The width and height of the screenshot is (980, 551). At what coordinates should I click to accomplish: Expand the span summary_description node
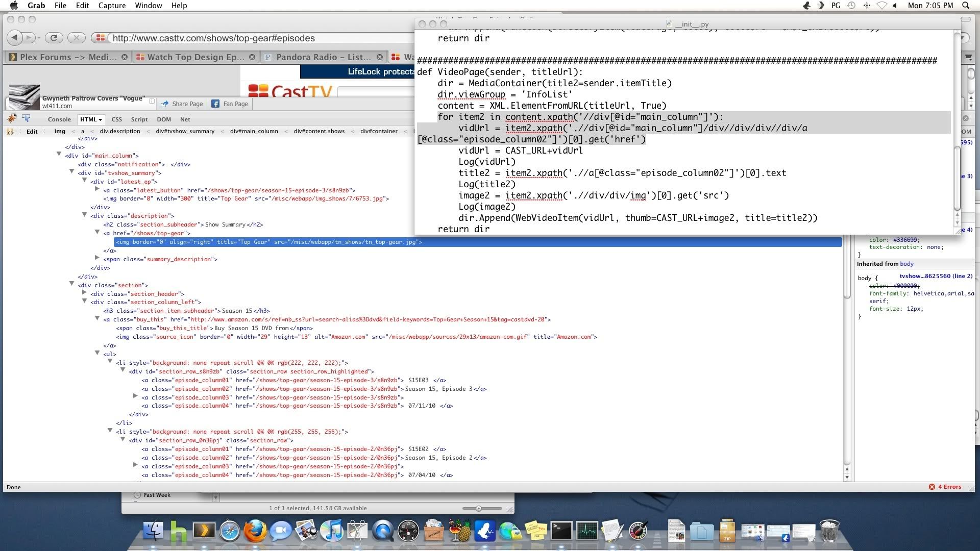(97, 258)
